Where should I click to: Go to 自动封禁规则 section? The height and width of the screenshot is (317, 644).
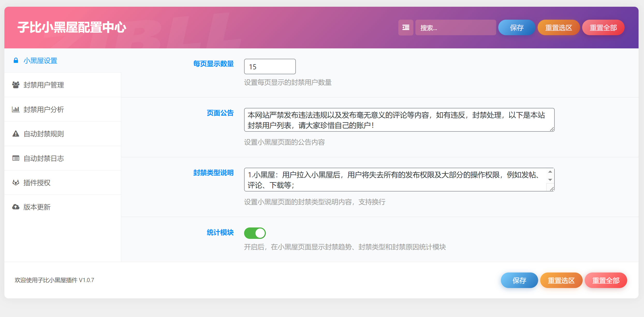(63, 134)
